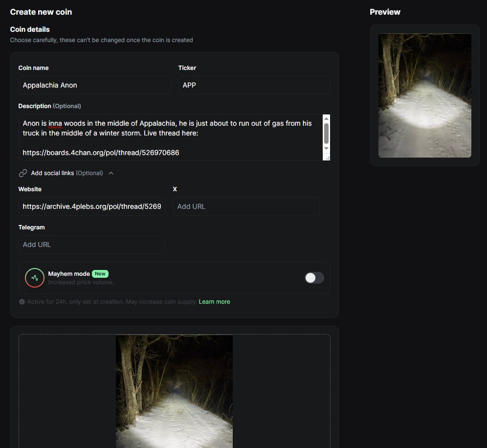The height and width of the screenshot is (448, 487).
Task: Click the Website URL input field
Action: pyautogui.click(x=91, y=206)
